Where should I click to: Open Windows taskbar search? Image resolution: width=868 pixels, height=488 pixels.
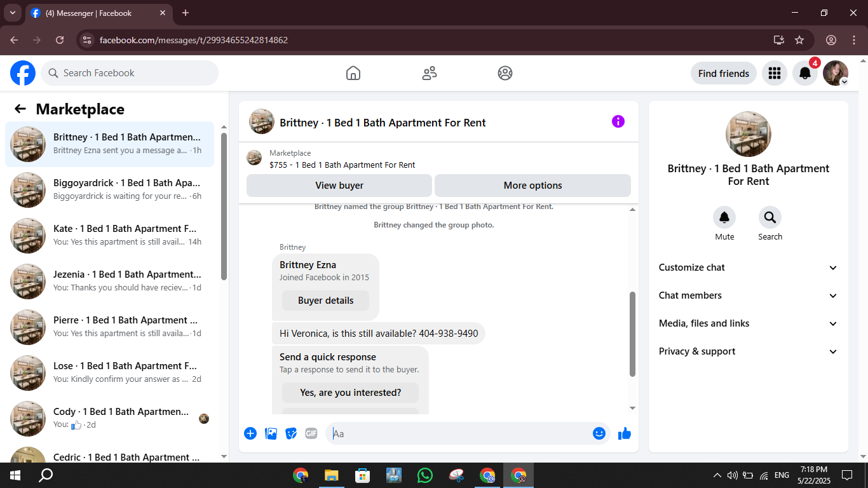(x=46, y=475)
